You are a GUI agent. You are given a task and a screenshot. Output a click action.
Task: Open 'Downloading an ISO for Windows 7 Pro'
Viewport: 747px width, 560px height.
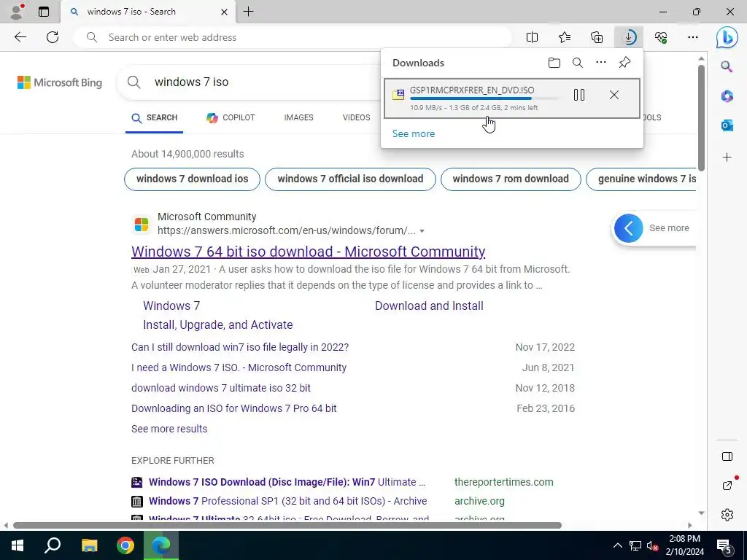(x=234, y=408)
